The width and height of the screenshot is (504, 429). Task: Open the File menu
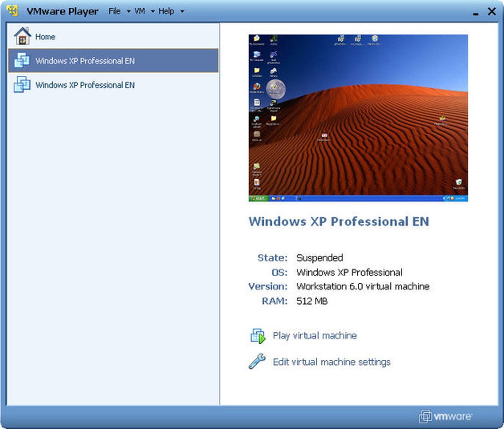click(115, 11)
